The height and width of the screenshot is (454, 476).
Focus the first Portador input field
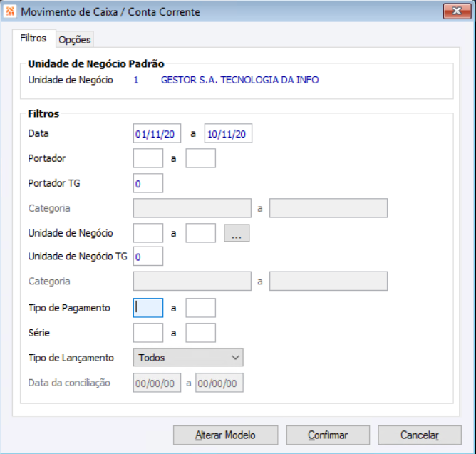[148, 158]
